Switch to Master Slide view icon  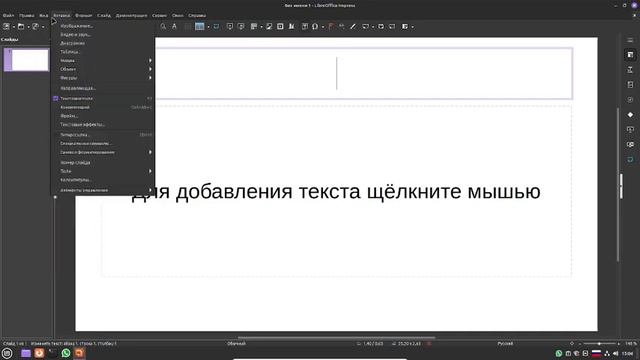(x=216, y=27)
